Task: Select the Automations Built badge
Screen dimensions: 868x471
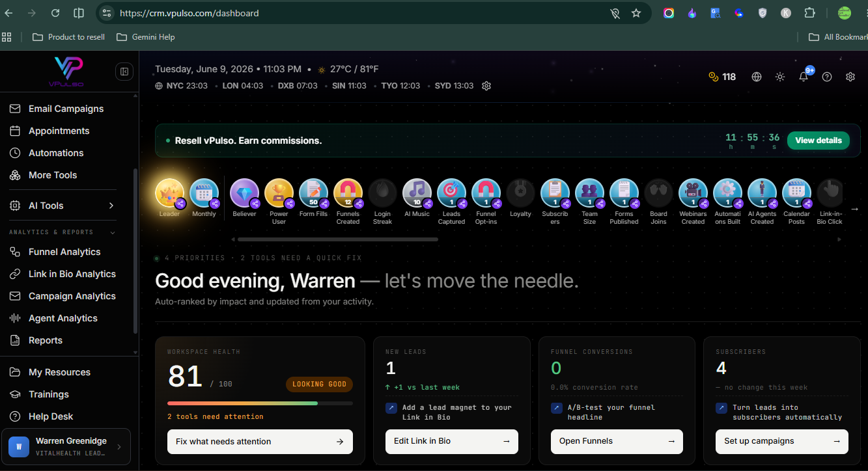Action: (x=727, y=193)
